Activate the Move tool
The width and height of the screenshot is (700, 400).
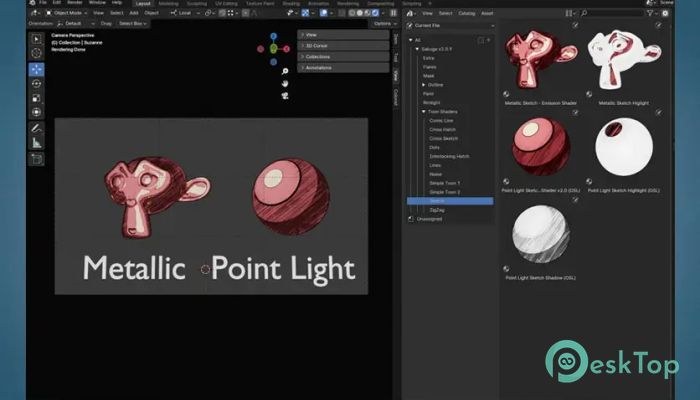37,69
